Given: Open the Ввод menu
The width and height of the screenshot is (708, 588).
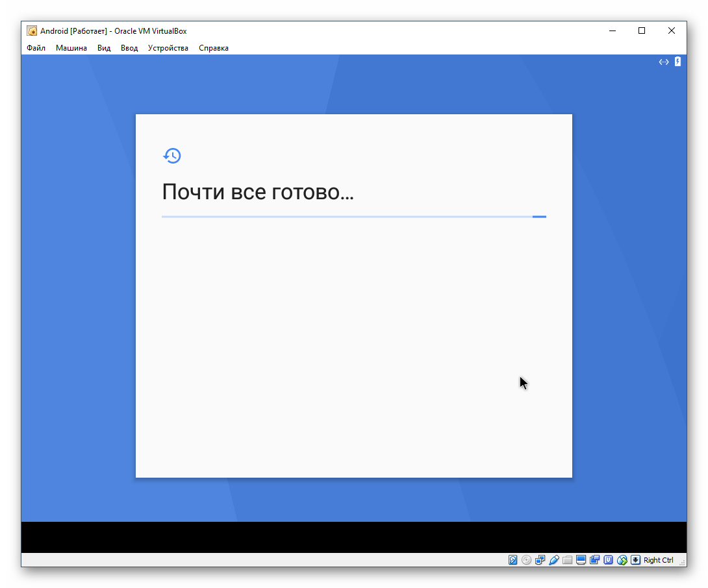Looking at the screenshot, I should pos(129,48).
